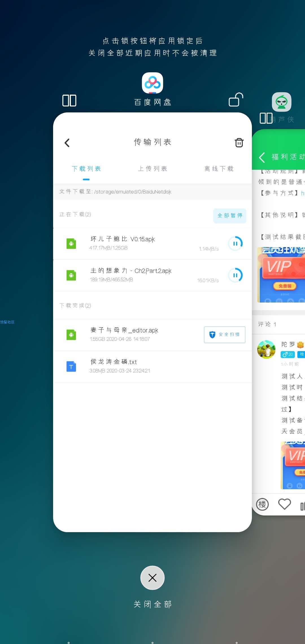The width and height of the screenshot is (305, 644).
Task: Tap APK icon of 妻子与母亲_editor.apk
Action: tap(71, 335)
